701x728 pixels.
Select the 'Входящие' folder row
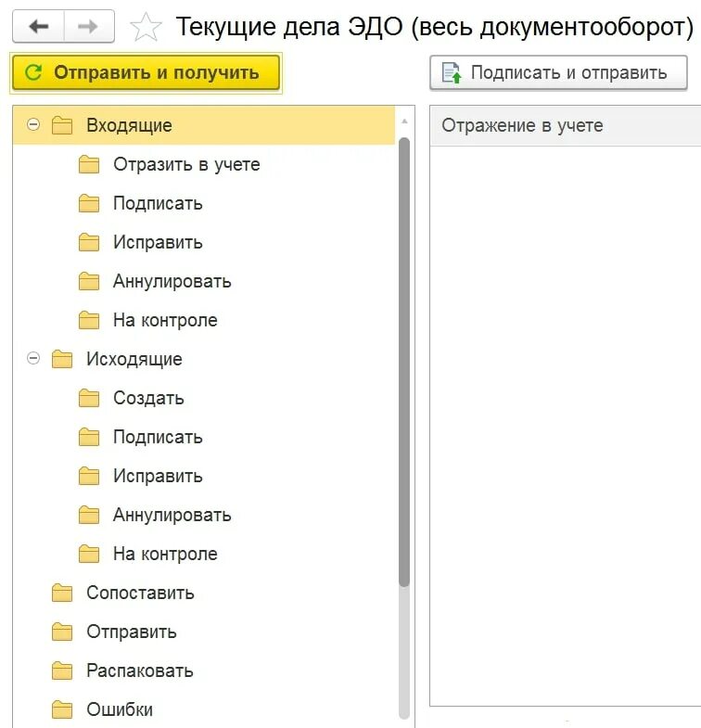204,125
